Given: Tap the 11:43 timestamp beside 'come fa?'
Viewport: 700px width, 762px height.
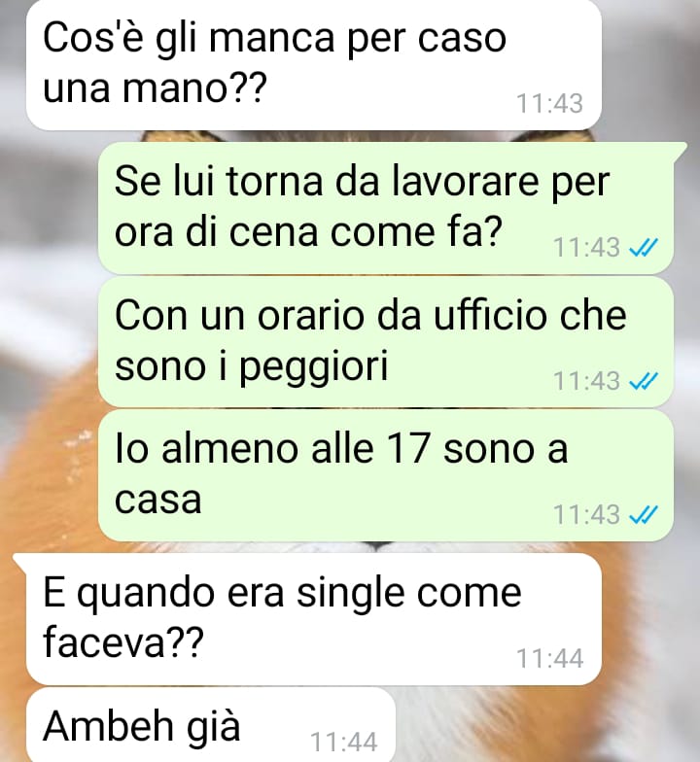Looking at the screenshot, I should point(587,247).
